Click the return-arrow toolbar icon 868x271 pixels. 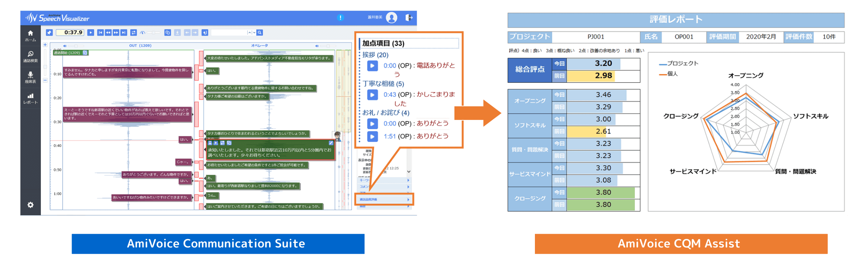click(205, 33)
